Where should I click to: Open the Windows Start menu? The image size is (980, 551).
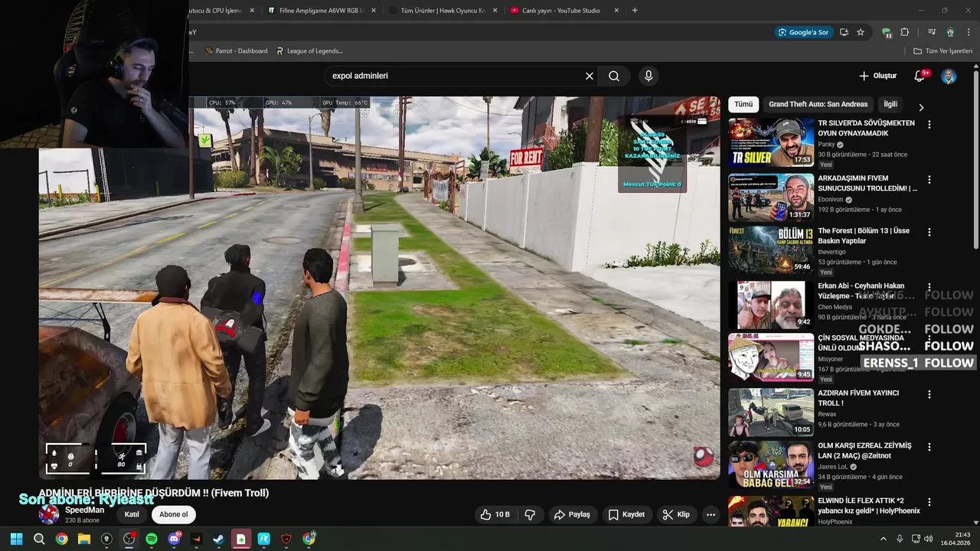16,539
